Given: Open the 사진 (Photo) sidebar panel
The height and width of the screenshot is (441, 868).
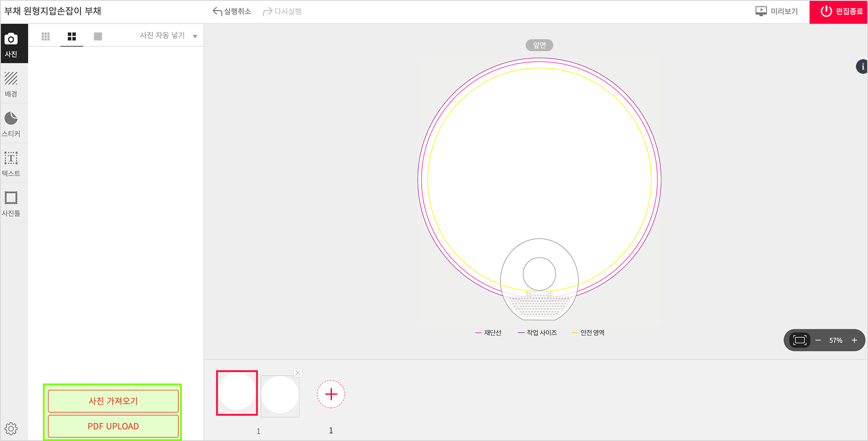Looking at the screenshot, I should 14,44.
